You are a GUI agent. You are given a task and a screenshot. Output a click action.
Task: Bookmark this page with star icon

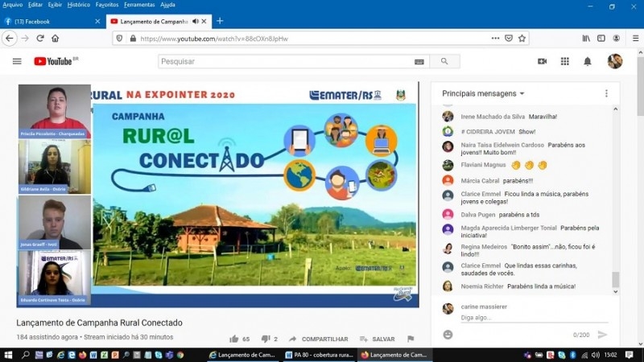point(522,38)
